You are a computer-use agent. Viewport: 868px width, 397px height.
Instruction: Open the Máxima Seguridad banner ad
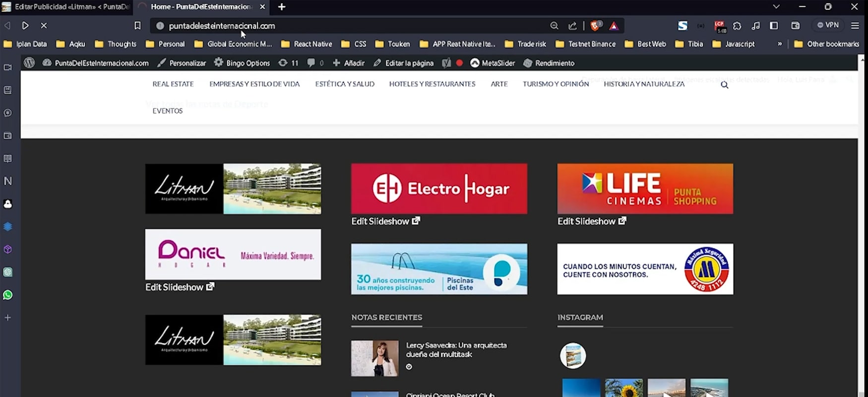click(645, 269)
